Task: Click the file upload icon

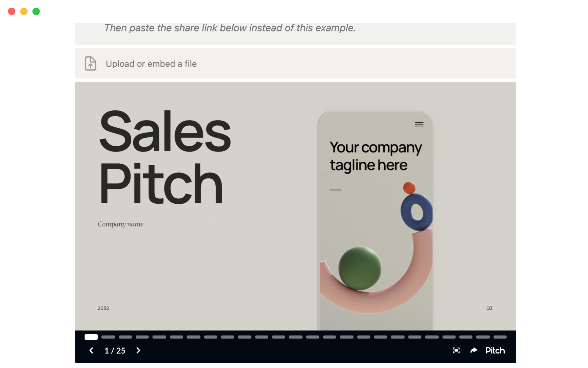Action: [x=90, y=63]
